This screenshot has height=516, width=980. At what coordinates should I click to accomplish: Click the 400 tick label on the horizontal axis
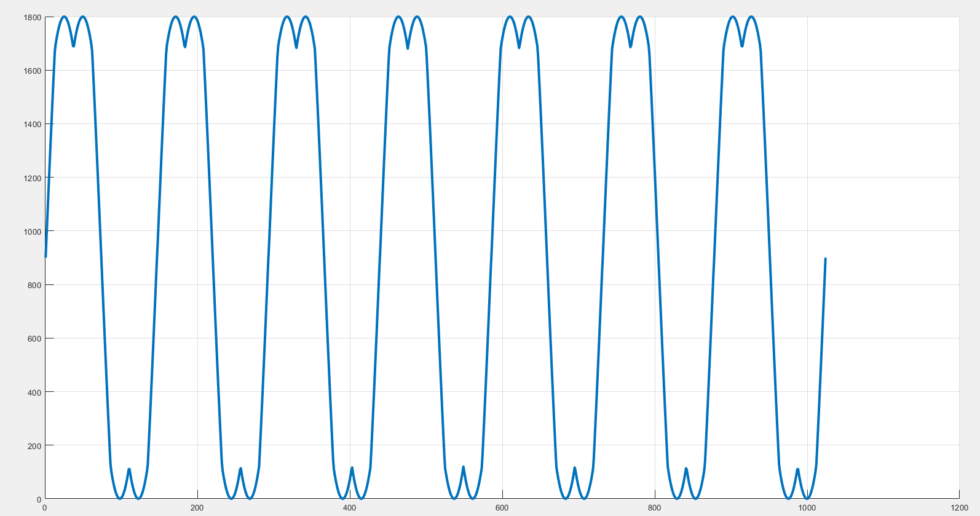349,507
